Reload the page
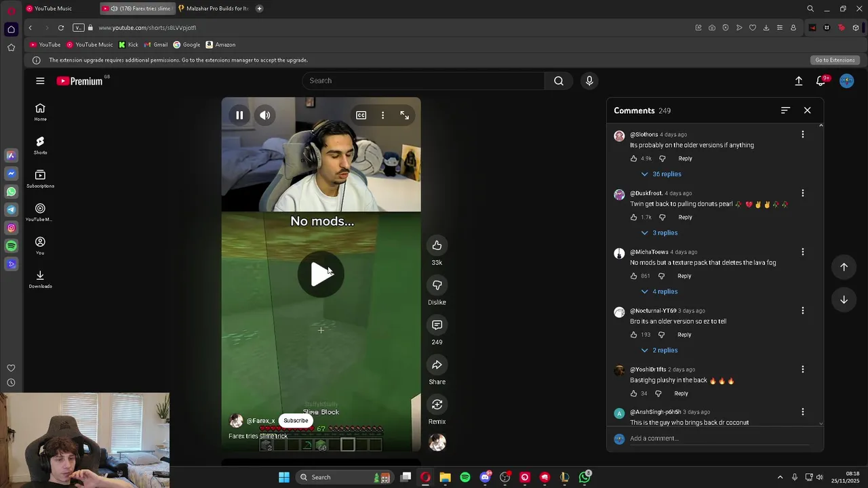868x488 pixels. pos(61,28)
